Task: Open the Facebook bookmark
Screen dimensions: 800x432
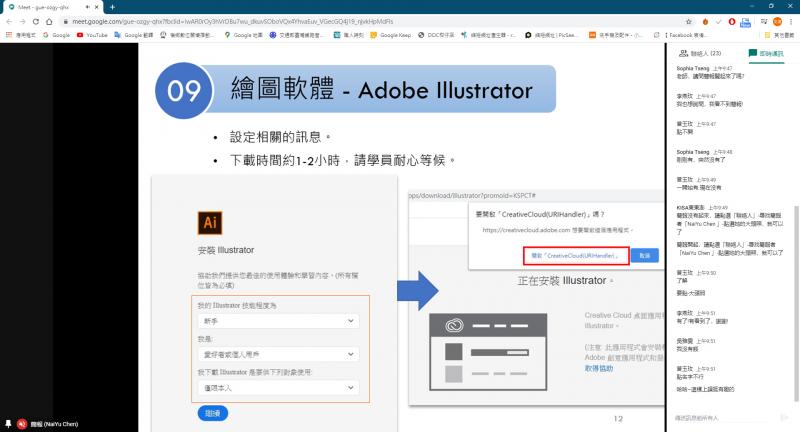Action: (685, 35)
